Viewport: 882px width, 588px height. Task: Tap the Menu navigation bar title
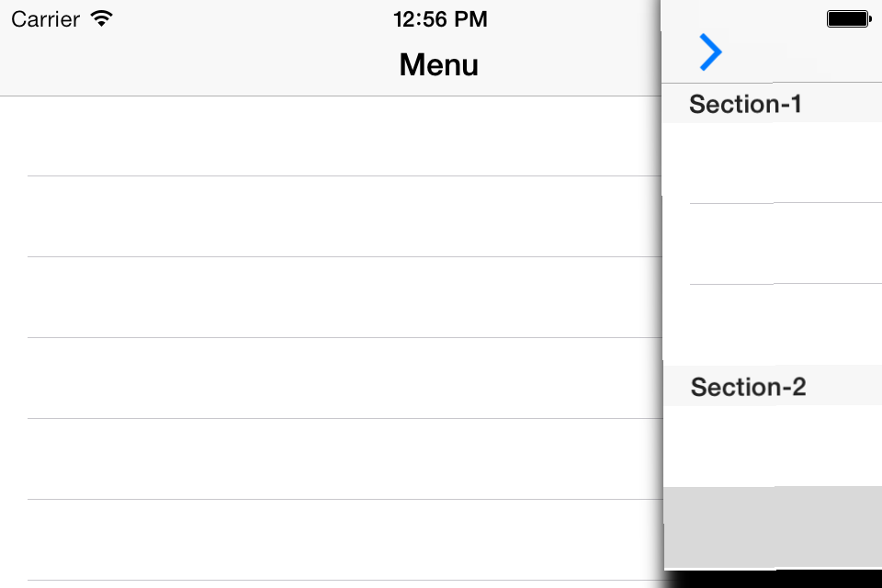tap(439, 64)
